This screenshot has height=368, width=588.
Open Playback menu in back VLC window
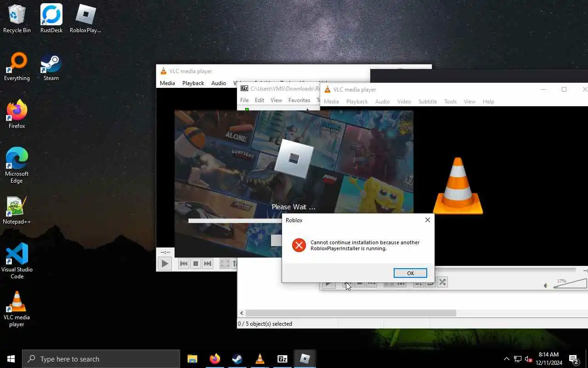coord(193,83)
